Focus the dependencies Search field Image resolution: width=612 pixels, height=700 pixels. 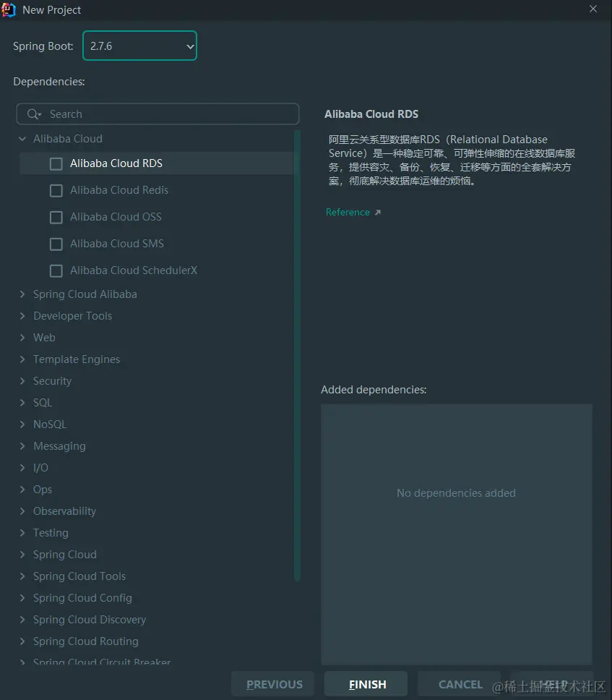[158, 114]
